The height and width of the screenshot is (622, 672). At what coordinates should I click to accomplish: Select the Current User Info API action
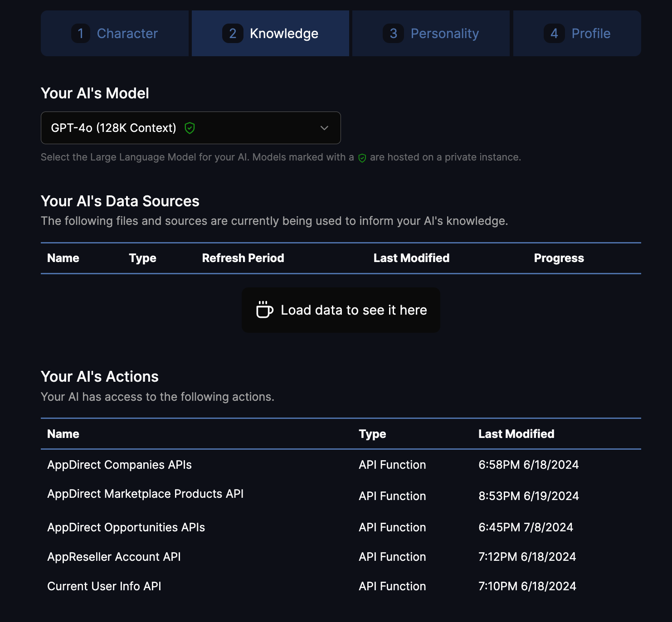(x=341, y=586)
